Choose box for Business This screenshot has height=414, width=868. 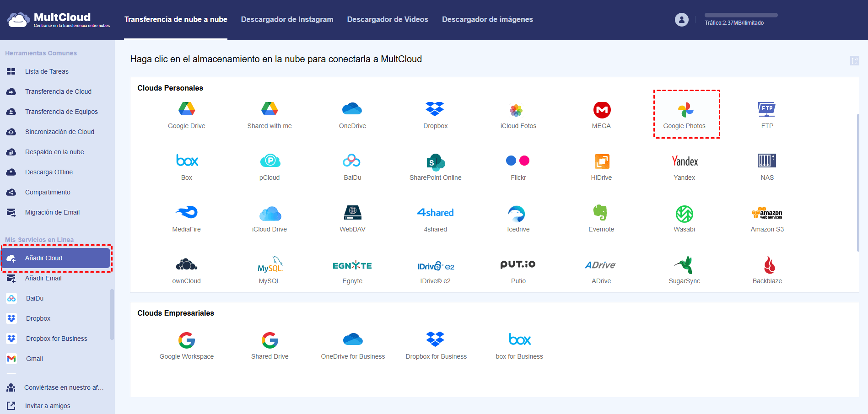click(519, 346)
